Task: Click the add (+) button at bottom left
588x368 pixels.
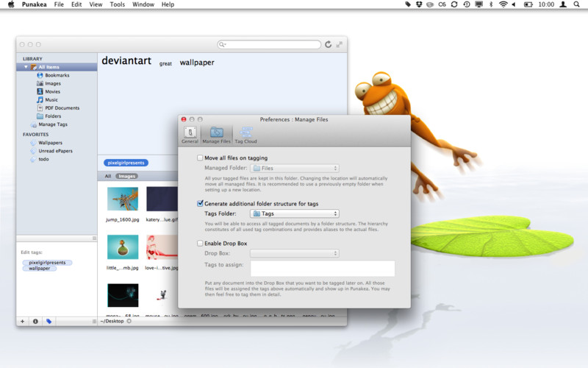Action: point(22,321)
